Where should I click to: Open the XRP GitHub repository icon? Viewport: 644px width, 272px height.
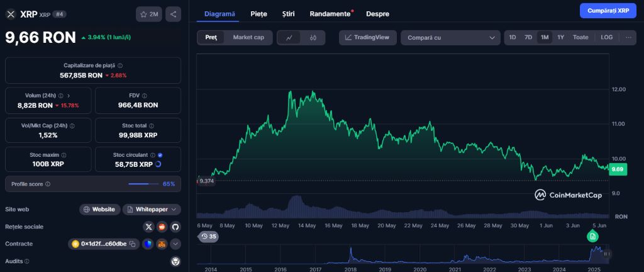click(x=175, y=227)
